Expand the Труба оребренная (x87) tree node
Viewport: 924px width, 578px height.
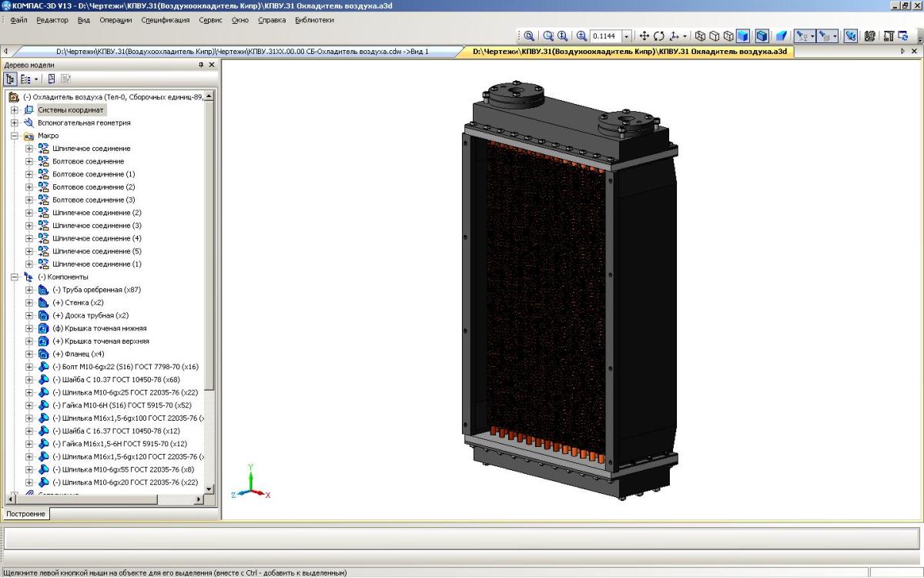(x=29, y=290)
